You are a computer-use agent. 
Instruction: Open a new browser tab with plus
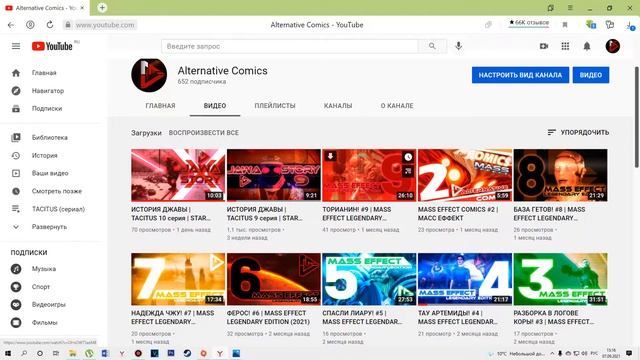pos(102,8)
